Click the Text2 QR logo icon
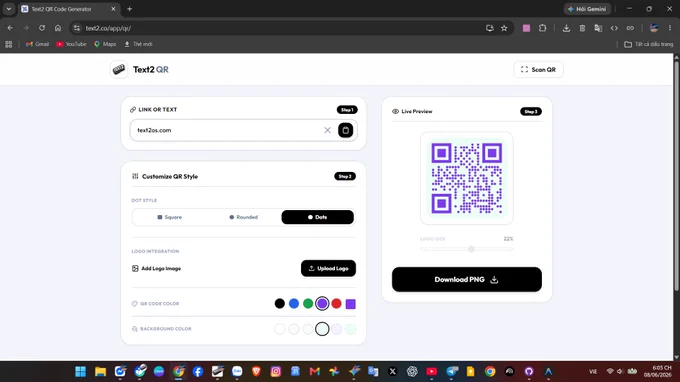This screenshot has height=382, width=680. (x=119, y=69)
